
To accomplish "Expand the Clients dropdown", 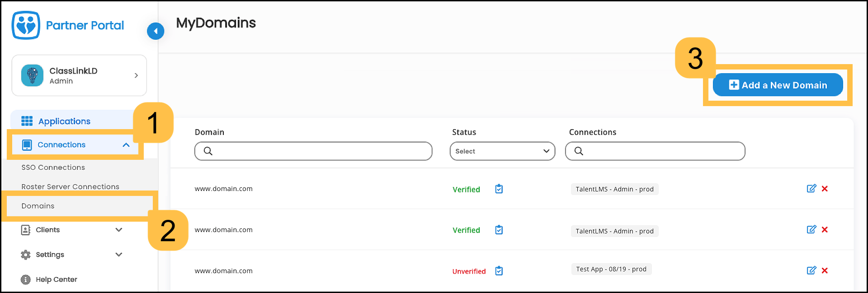I will point(119,229).
